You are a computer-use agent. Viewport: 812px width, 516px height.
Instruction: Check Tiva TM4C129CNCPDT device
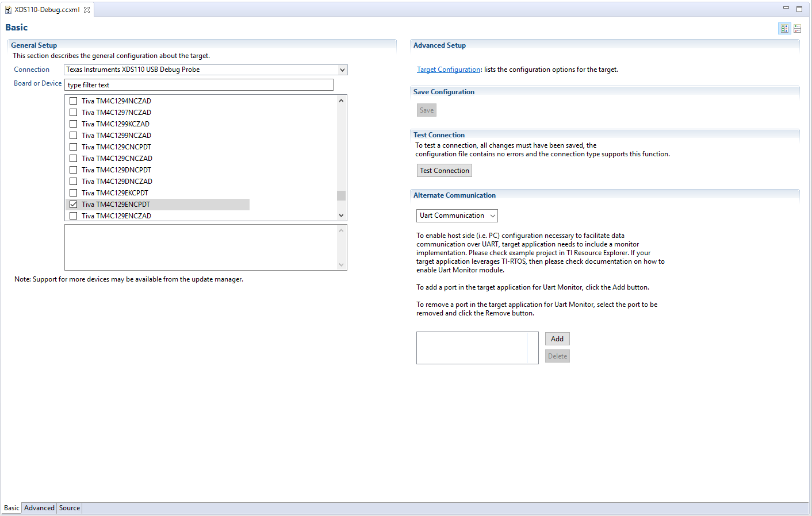(73, 147)
